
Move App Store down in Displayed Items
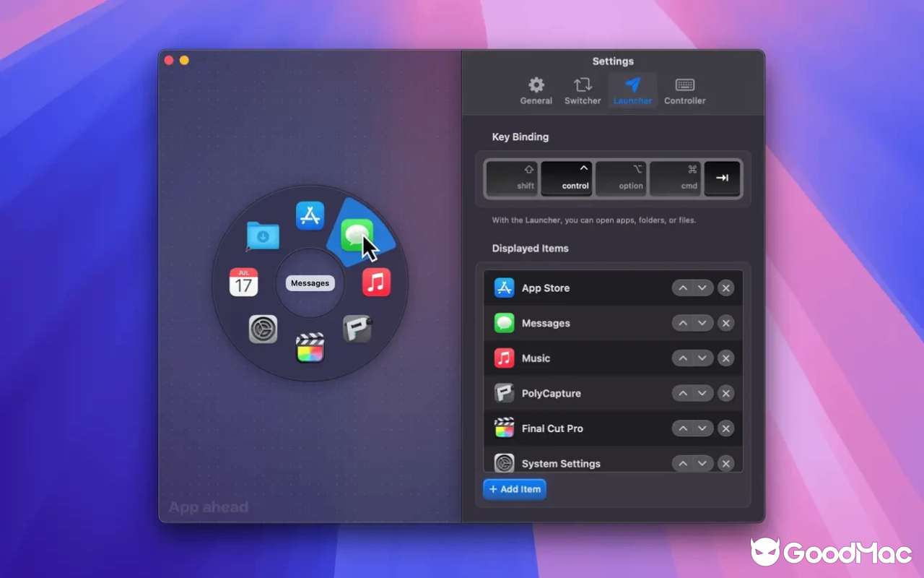[x=701, y=288]
